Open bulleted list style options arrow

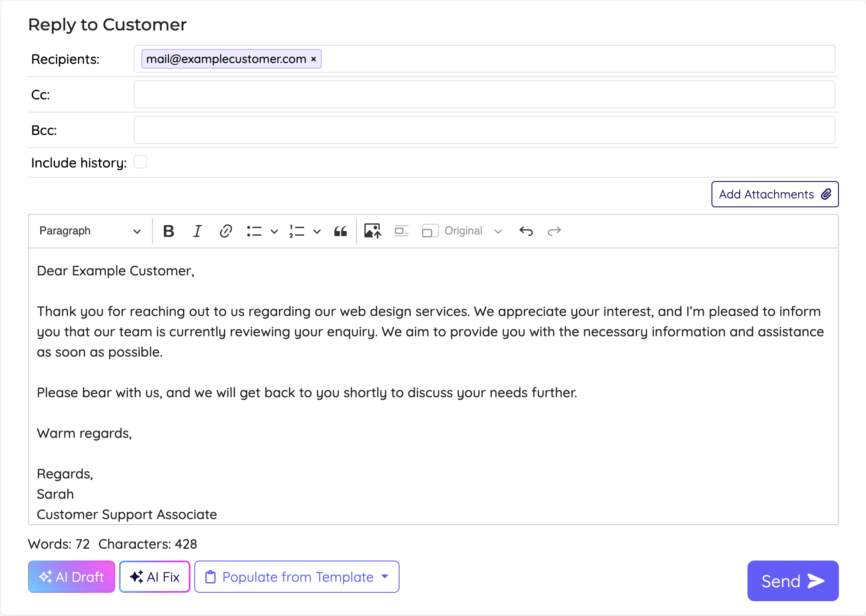click(x=274, y=231)
